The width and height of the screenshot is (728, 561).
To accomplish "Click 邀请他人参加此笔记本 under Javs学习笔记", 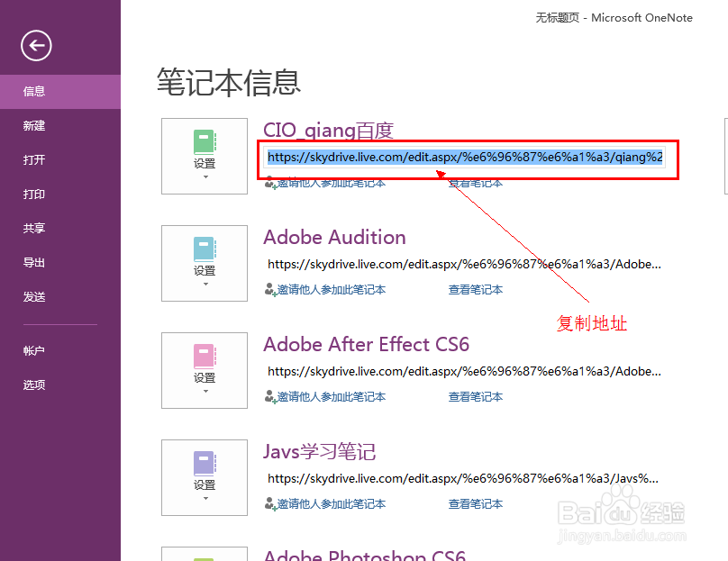I will tap(332, 504).
